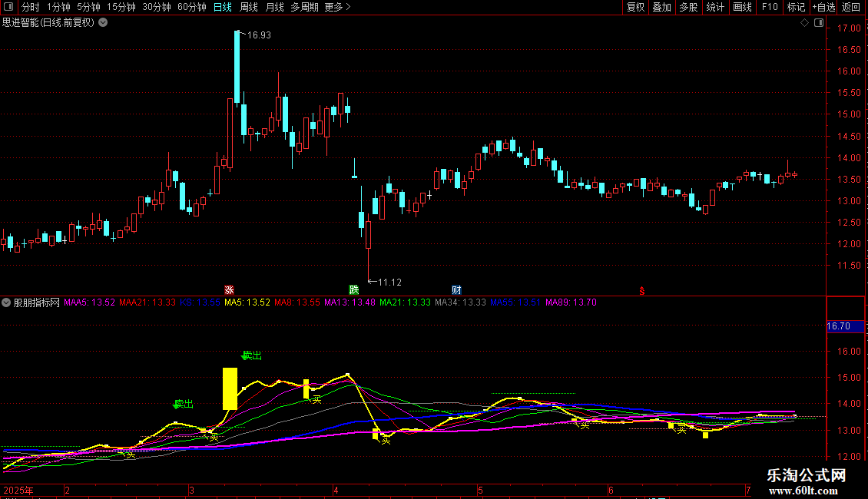Click the red S marker on timeline

[641, 291]
